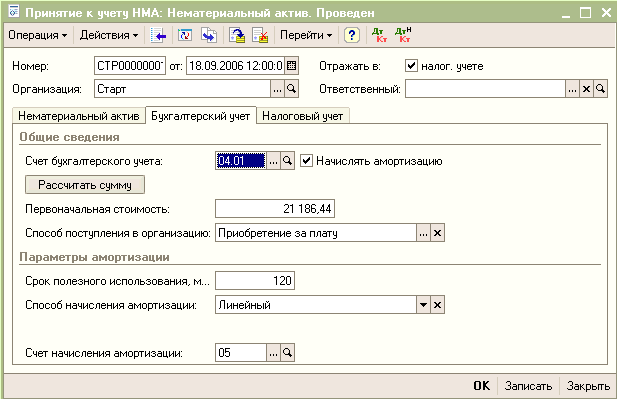This screenshot has width=617, height=399.
Task: Maximize the document window
Action: click(x=586, y=13)
